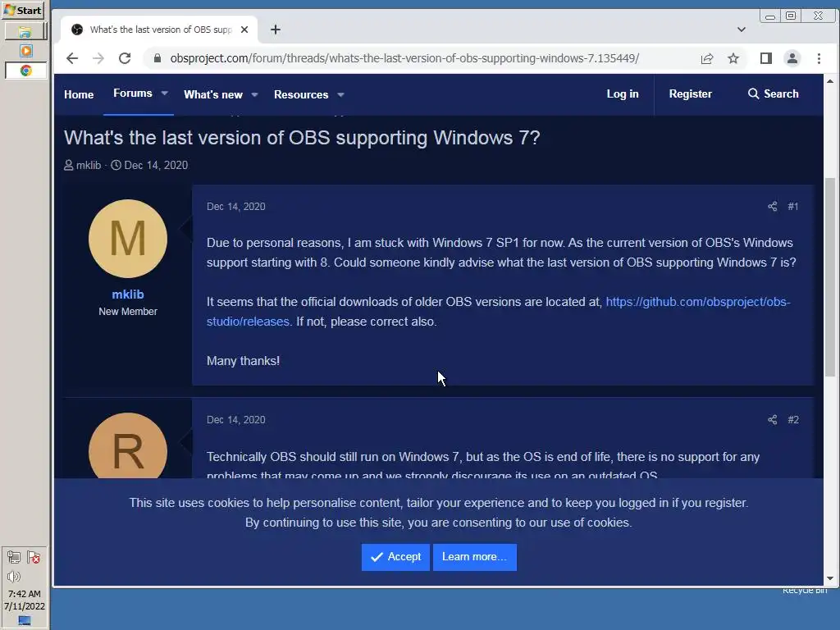This screenshot has width=840, height=630.
Task: Click Log in
Action: point(623,94)
